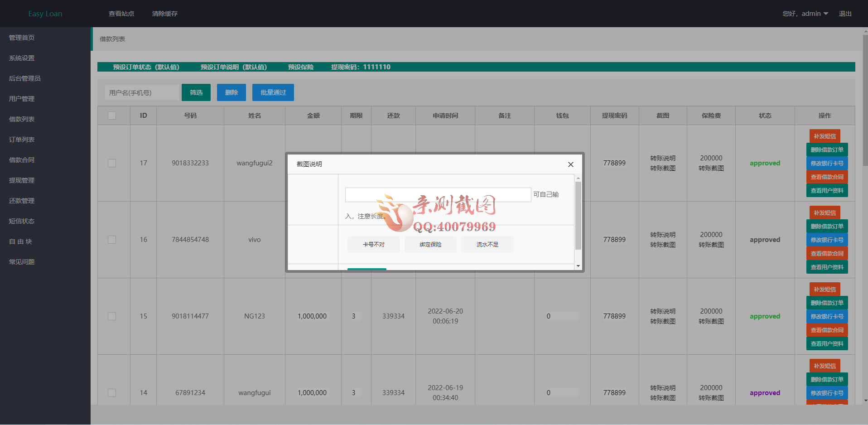This screenshot has width=868, height=425.
Task: Click 补发短信 for row 15
Action: (x=825, y=290)
